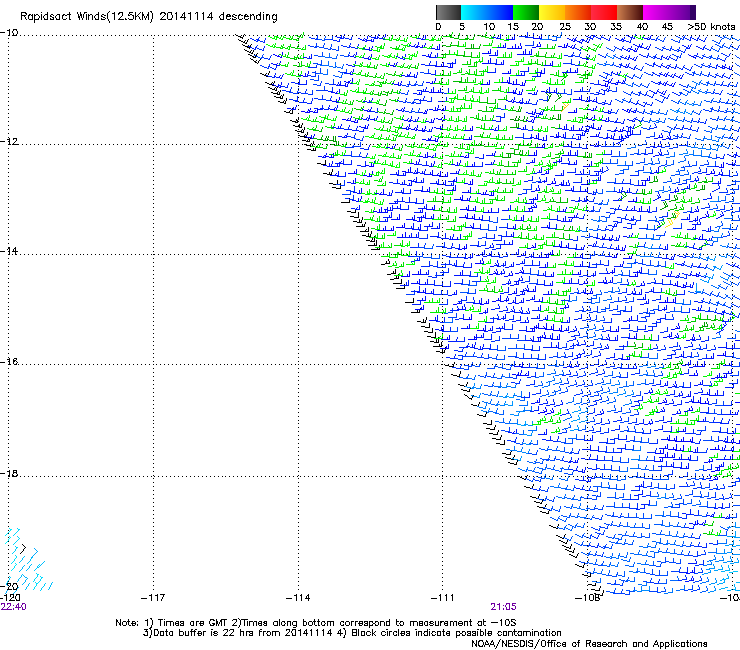This screenshot has width=740, height=650.
Task: Click the '5' legend scale label
Action: tap(462, 27)
